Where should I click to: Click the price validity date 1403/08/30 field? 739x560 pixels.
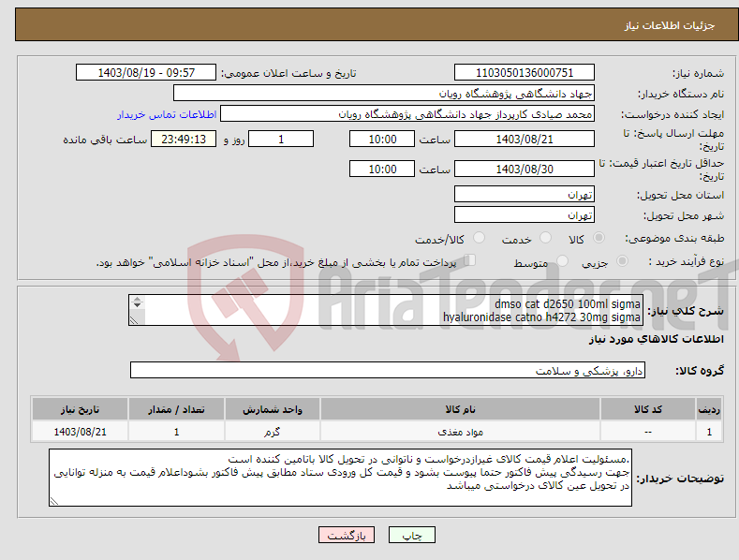click(525, 169)
